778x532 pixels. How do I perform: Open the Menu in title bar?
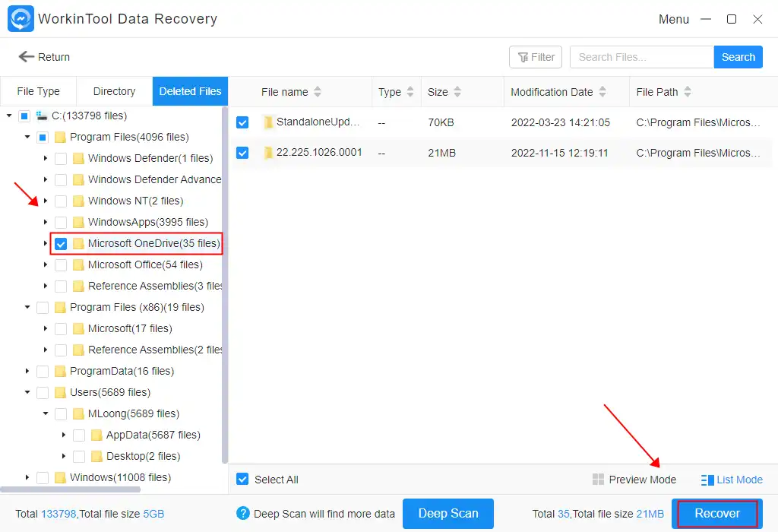click(673, 19)
